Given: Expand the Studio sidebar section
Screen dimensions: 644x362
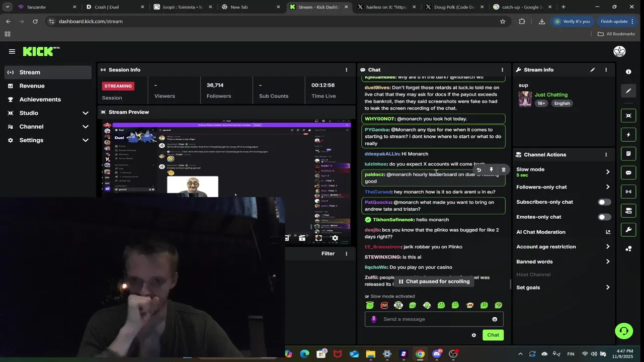Looking at the screenshot, I should pos(85,113).
